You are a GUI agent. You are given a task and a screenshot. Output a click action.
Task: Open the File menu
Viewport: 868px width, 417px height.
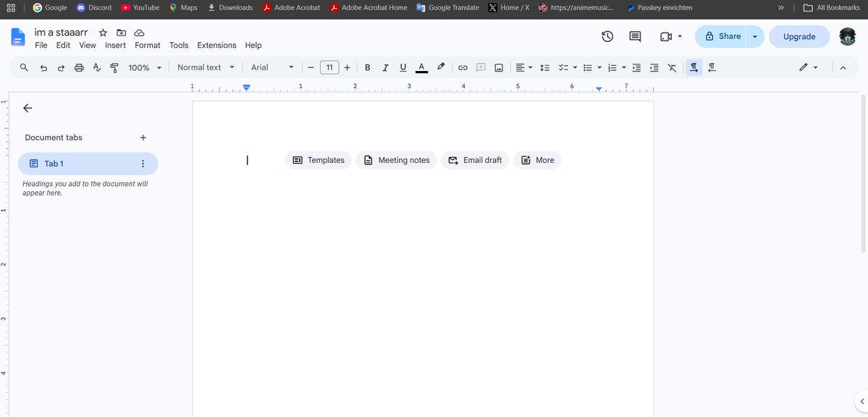point(41,46)
